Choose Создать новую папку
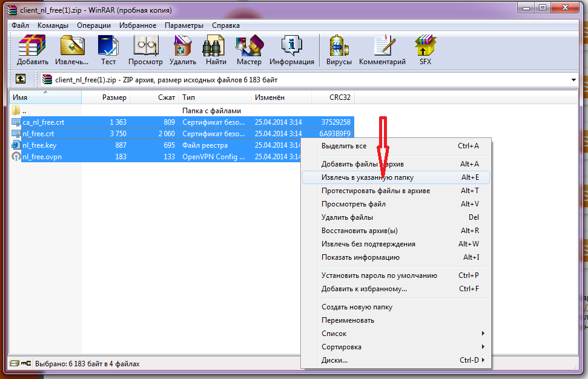588x379 pixels. tap(396, 306)
